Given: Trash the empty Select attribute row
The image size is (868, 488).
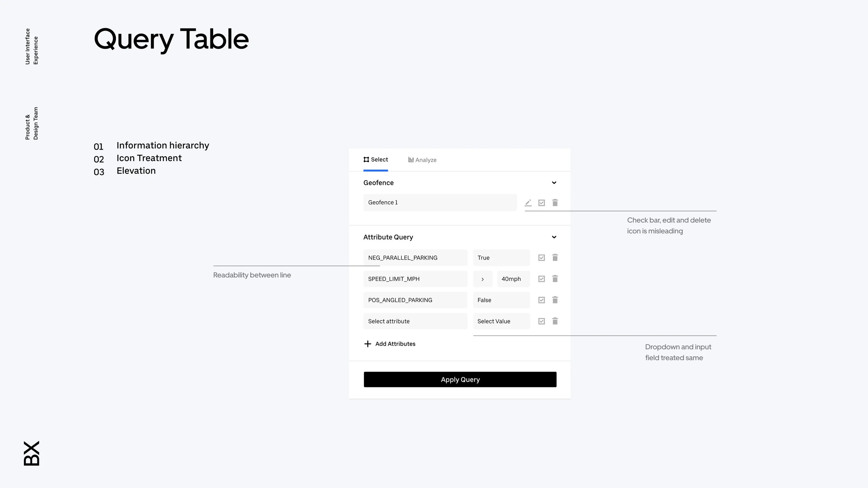Looking at the screenshot, I should tap(555, 321).
